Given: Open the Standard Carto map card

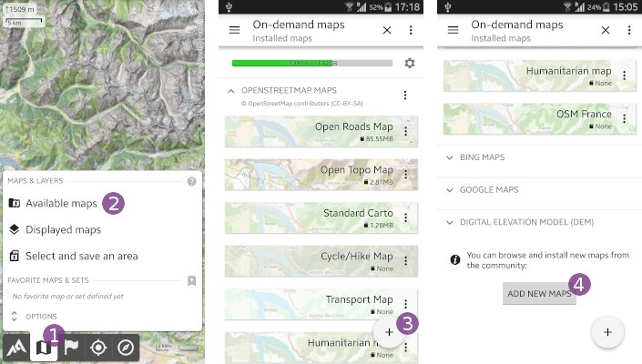Looking at the screenshot, I should 321,218.
